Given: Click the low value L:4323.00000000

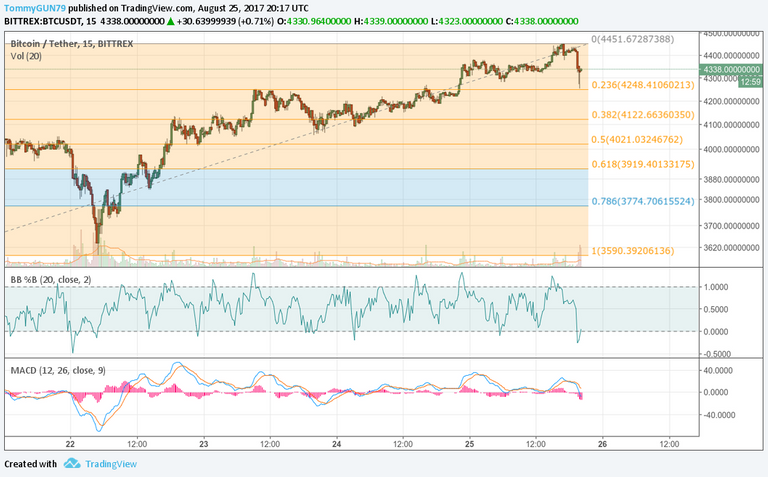Looking at the screenshot, I should [x=466, y=22].
